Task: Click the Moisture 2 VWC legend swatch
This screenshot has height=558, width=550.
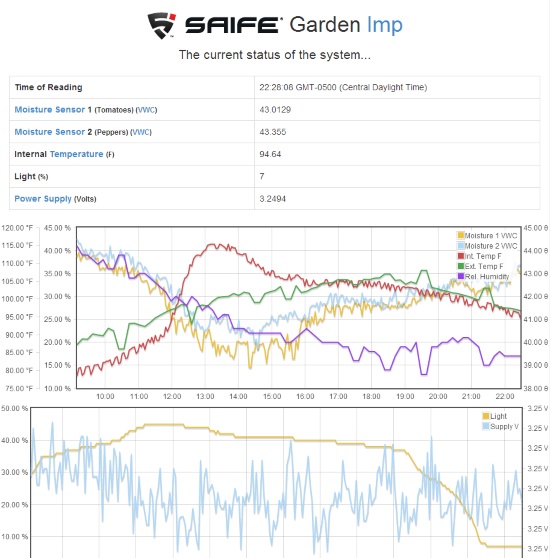Action: click(460, 246)
